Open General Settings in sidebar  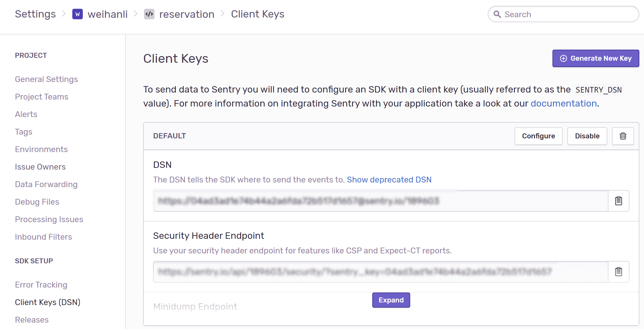(x=46, y=79)
